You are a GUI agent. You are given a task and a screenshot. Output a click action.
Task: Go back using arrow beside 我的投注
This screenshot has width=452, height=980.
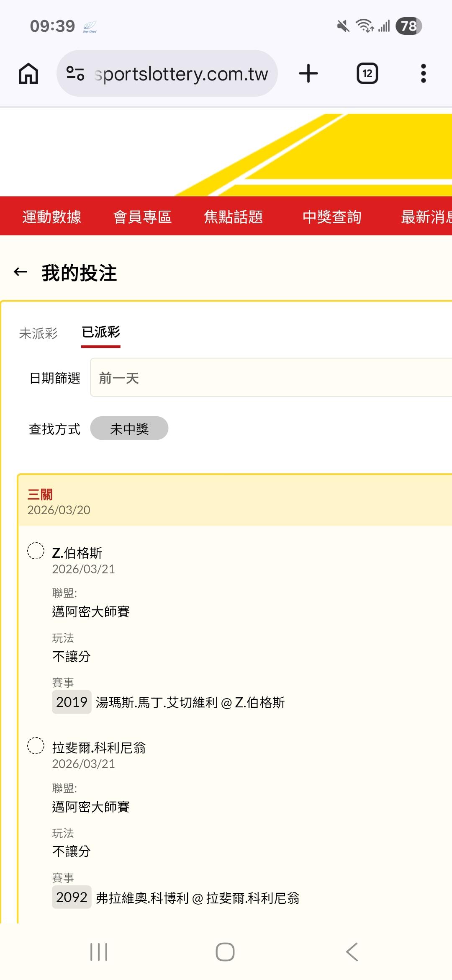click(21, 272)
